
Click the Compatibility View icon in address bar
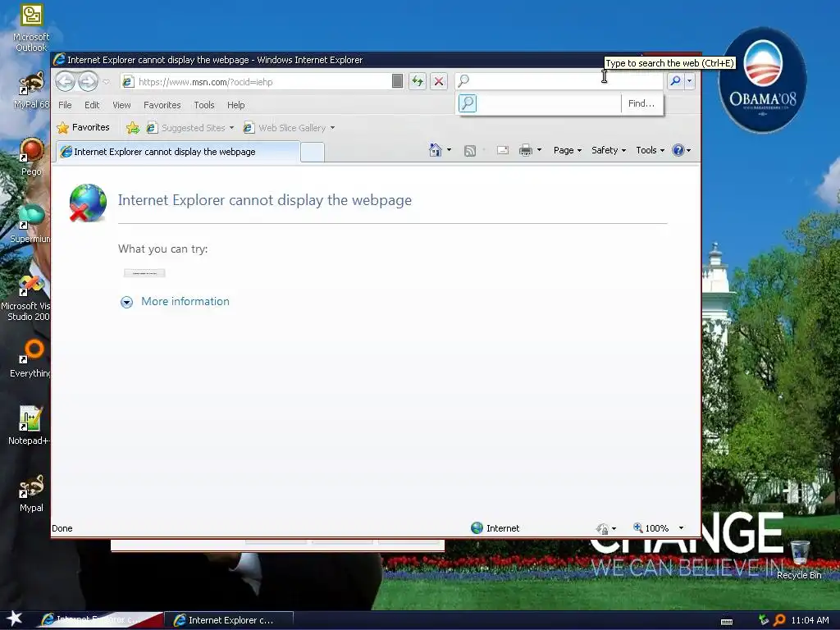pyautogui.click(x=397, y=81)
